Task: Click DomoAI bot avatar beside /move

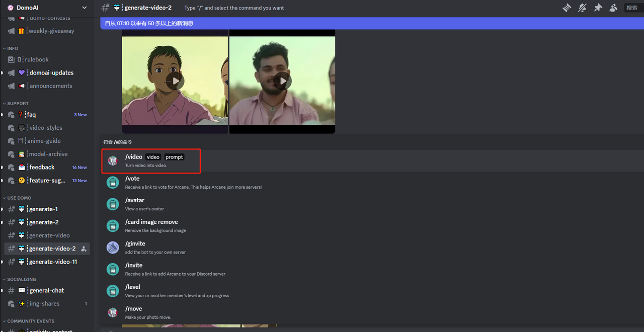Action: click(113, 312)
